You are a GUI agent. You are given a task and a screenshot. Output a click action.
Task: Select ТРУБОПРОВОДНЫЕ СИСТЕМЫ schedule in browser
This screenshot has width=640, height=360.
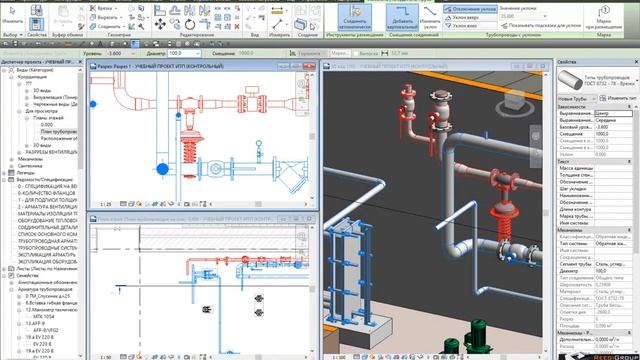tap(47, 248)
